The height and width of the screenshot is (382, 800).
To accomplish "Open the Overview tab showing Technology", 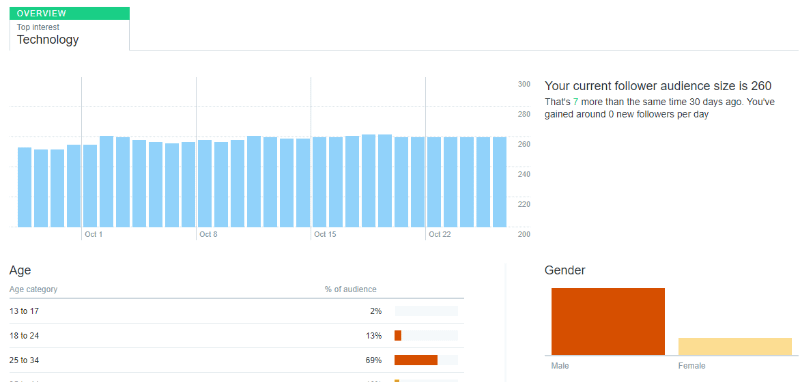I will (x=69, y=29).
